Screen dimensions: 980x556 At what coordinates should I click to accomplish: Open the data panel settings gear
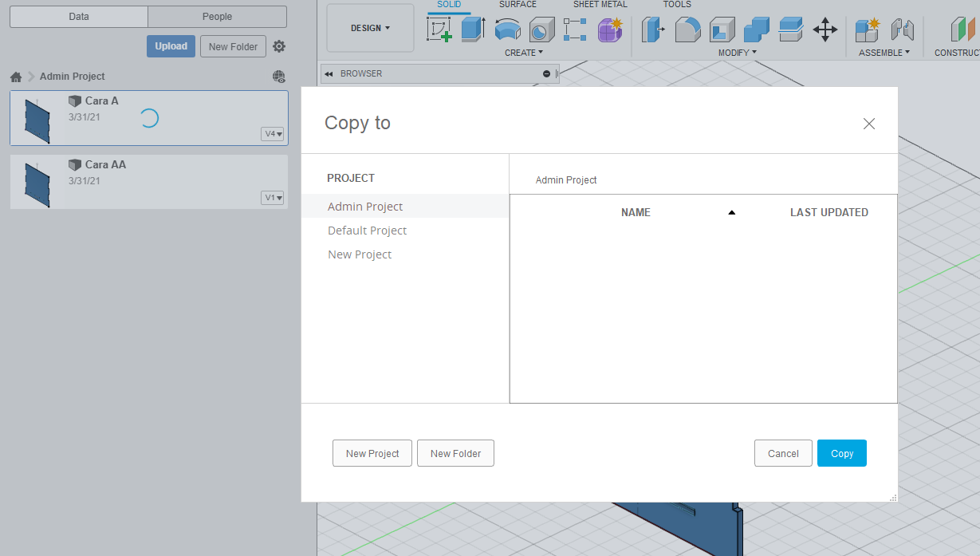click(279, 46)
